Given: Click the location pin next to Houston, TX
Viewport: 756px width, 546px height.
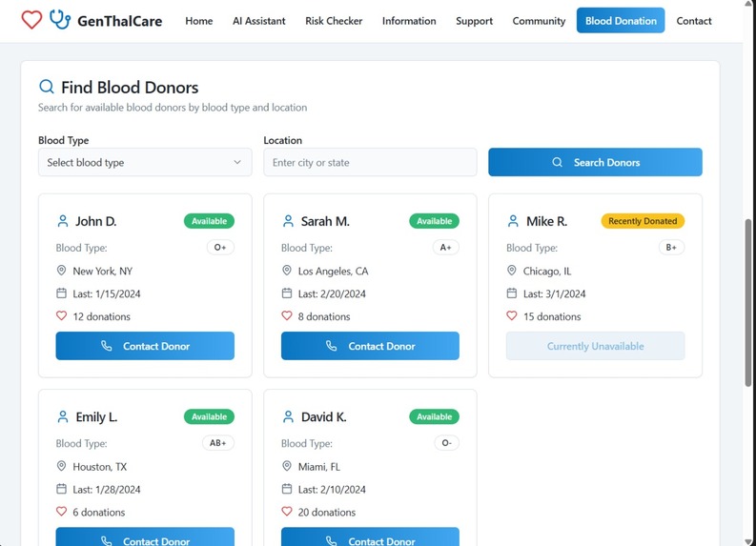Looking at the screenshot, I should 61,466.
